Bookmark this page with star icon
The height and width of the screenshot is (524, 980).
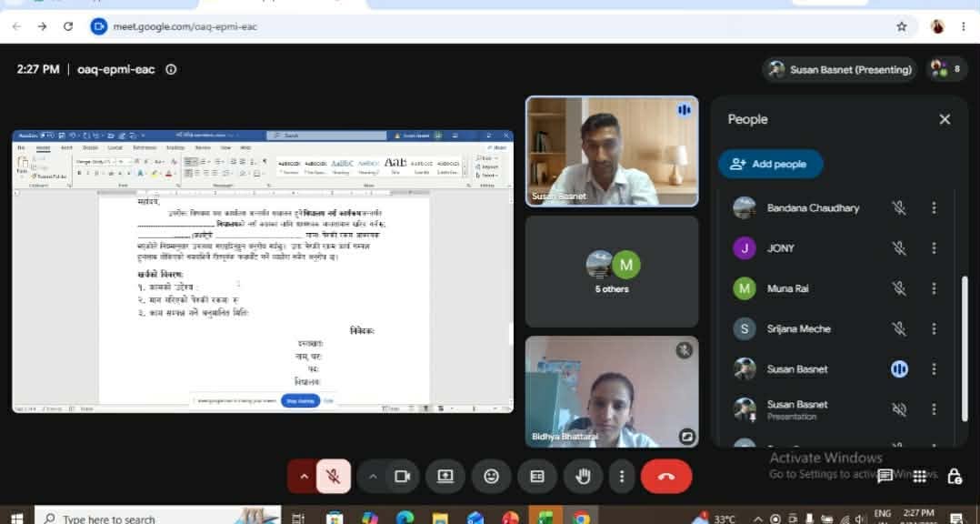pos(901,26)
